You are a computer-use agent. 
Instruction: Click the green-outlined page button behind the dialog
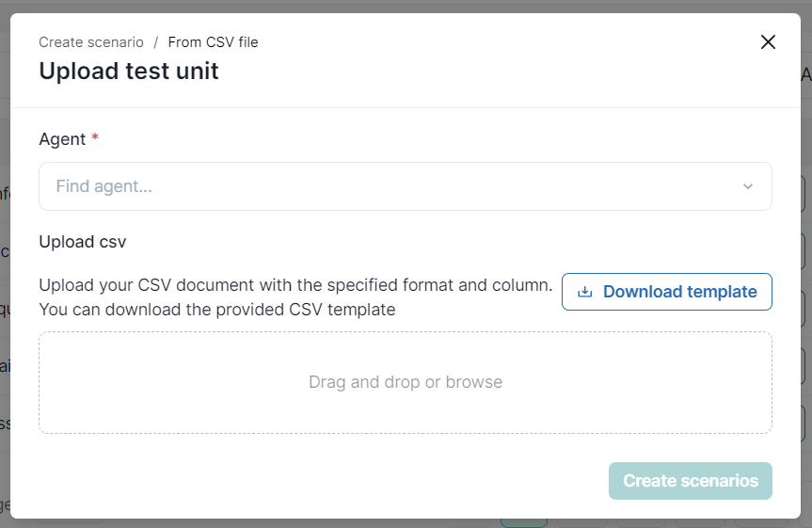tap(523, 521)
